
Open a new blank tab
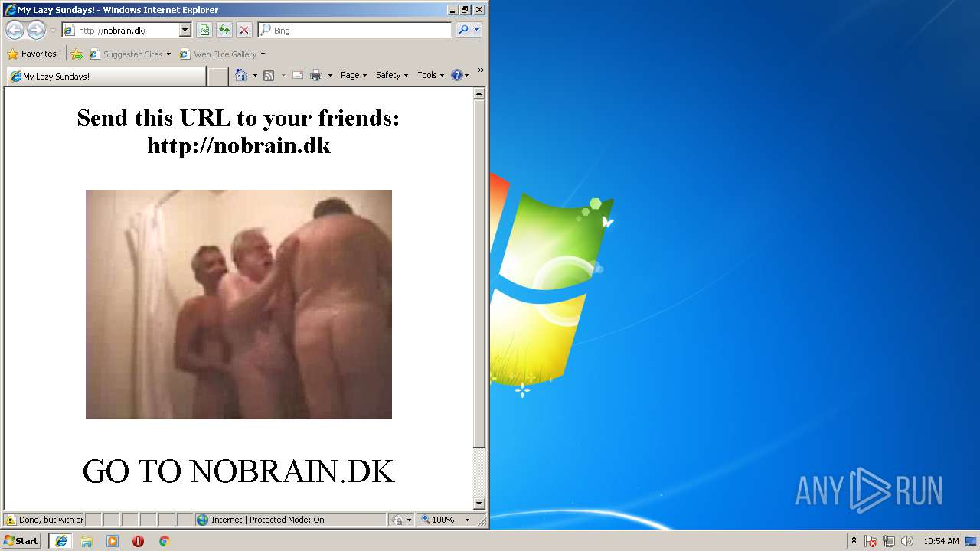[218, 77]
